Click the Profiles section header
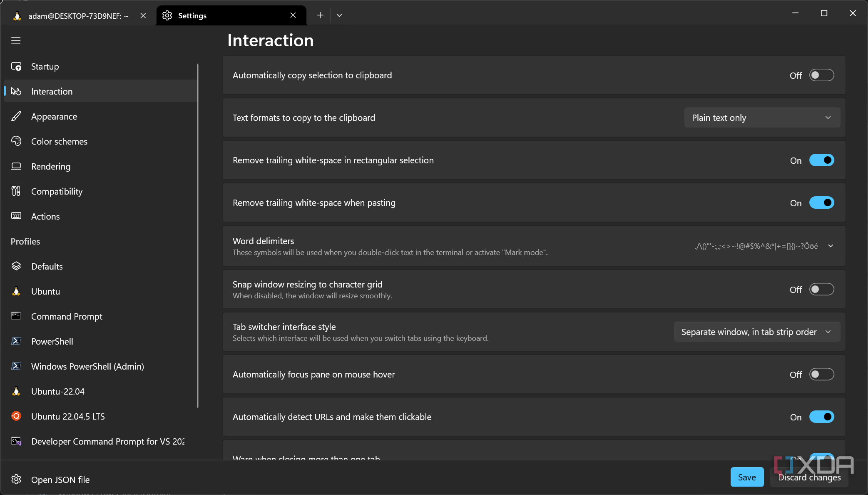The width and height of the screenshot is (868, 495). coord(25,241)
